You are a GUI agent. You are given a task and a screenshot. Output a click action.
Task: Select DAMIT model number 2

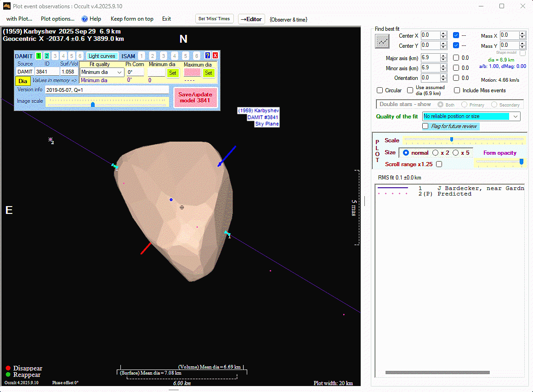coord(47,56)
